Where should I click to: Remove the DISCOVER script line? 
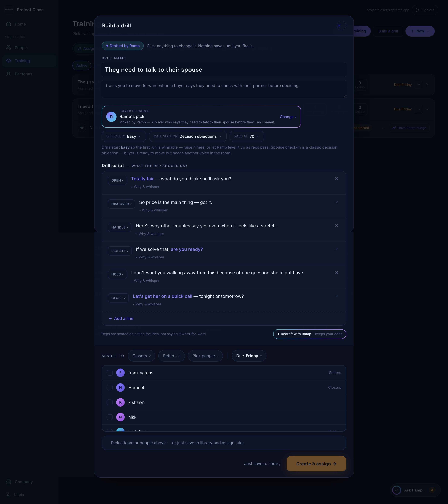(336, 202)
